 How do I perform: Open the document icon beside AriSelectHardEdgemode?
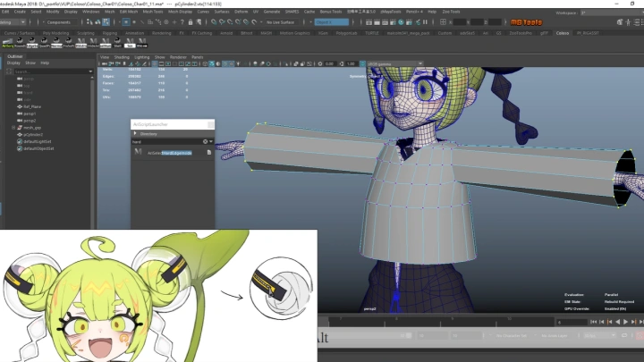209,152
